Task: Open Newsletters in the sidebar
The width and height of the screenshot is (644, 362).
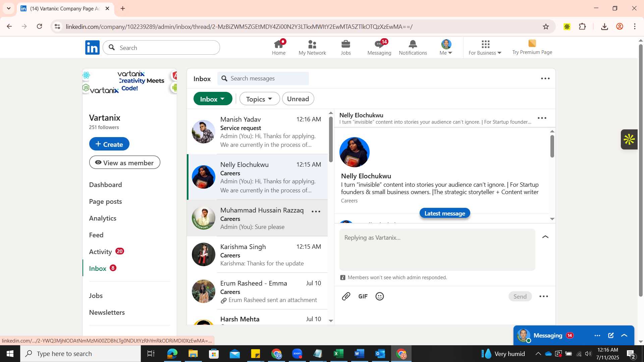Action: [x=107, y=312]
